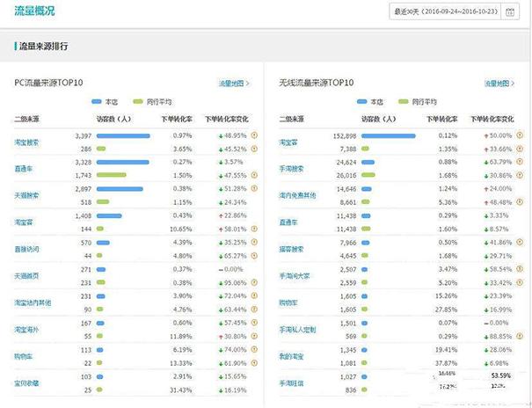
Task: Open 直通车 source in 无线 table
Action: coord(288,222)
